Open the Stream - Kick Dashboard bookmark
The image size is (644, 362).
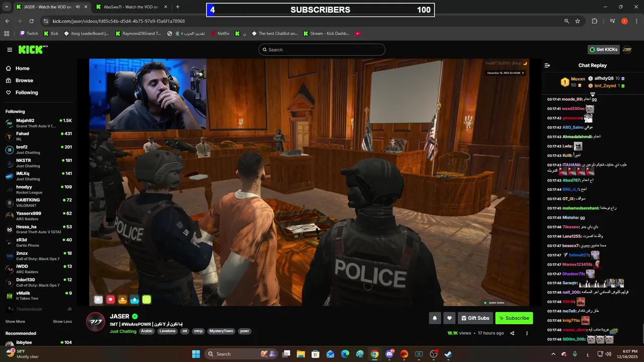click(x=326, y=34)
